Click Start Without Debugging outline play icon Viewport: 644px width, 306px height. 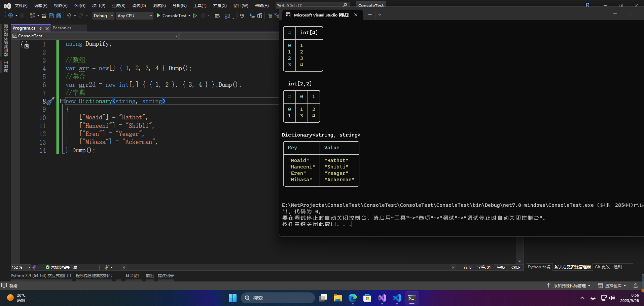[x=195, y=15]
